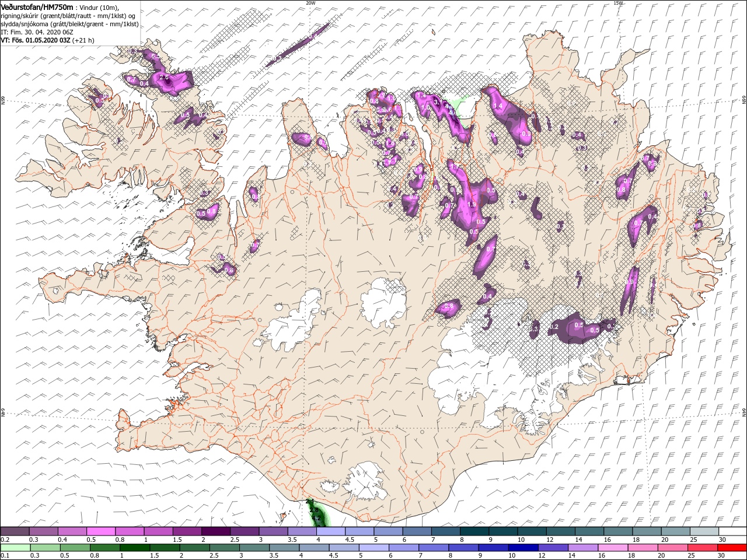Select the top-row legend swatch labeled 0.2
The image size is (747, 560).
pyautogui.click(x=15, y=531)
